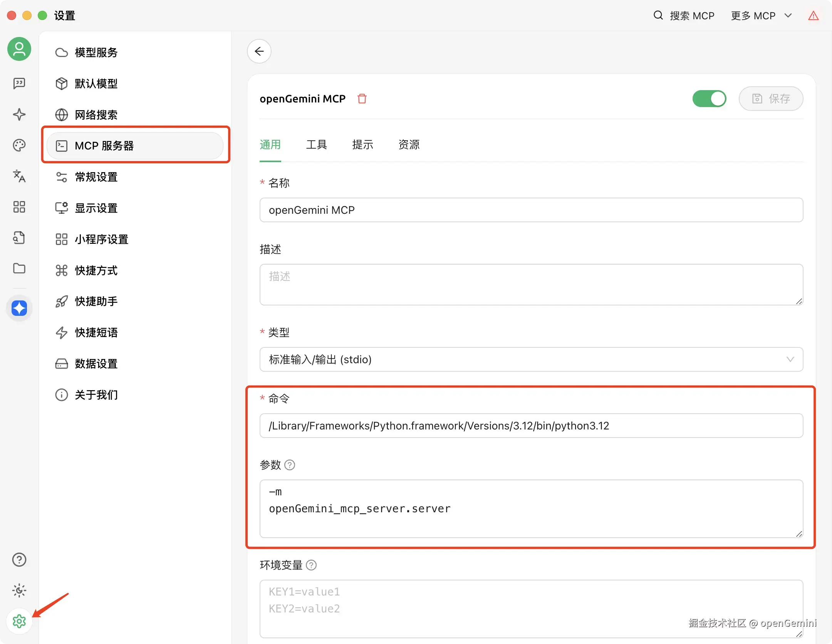Viewport: 832px width, 644px height.
Task: Delete openGemini MCP using the trash icon
Action: click(x=362, y=99)
